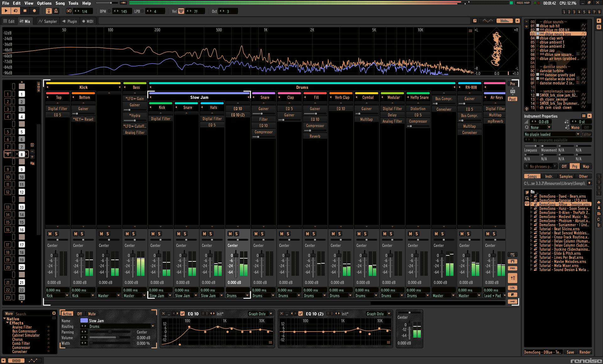Viewport: 603px width, 364px height.
Task: Select Post mixer fader mode
Action: pos(512,99)
